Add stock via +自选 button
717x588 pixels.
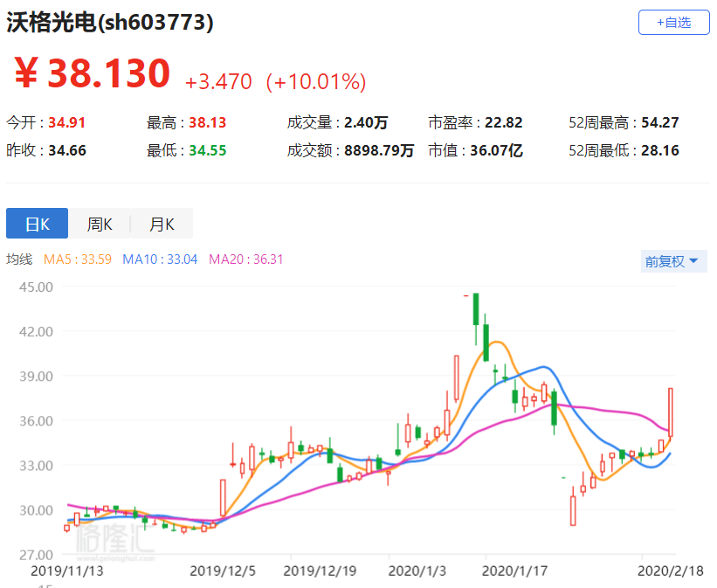673,22
